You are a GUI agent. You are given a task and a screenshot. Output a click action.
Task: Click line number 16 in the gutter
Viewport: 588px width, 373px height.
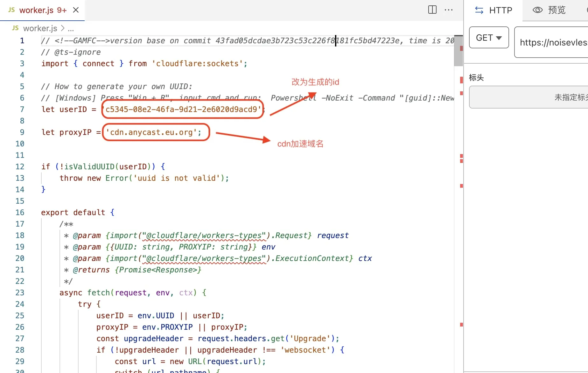tap(20, 213)
